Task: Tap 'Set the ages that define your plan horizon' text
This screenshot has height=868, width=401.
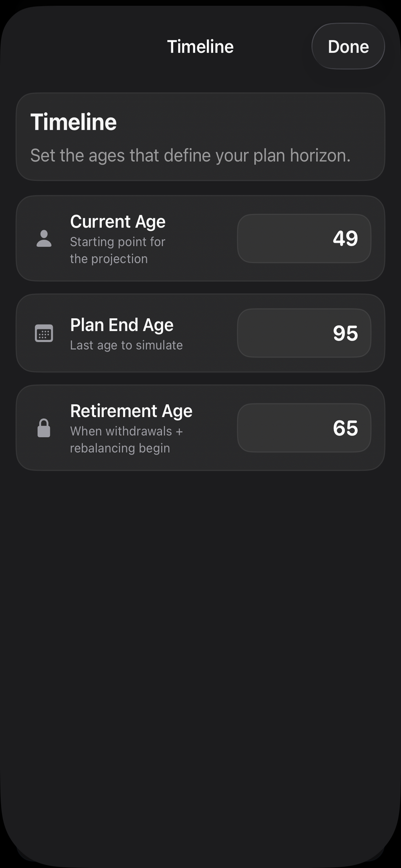Action: pyautogui.click(x=190, y=156)
